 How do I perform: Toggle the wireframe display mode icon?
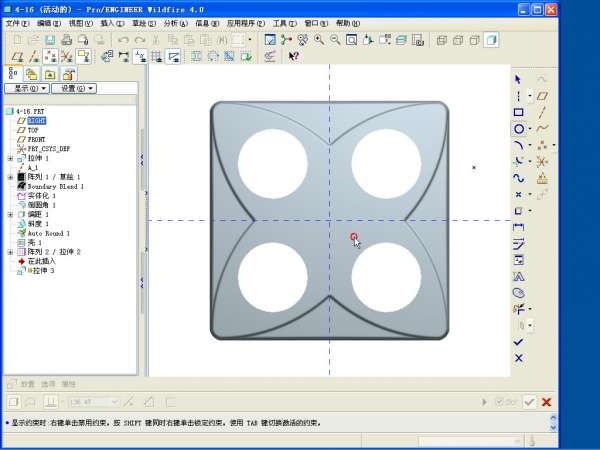tap(443, 40)
